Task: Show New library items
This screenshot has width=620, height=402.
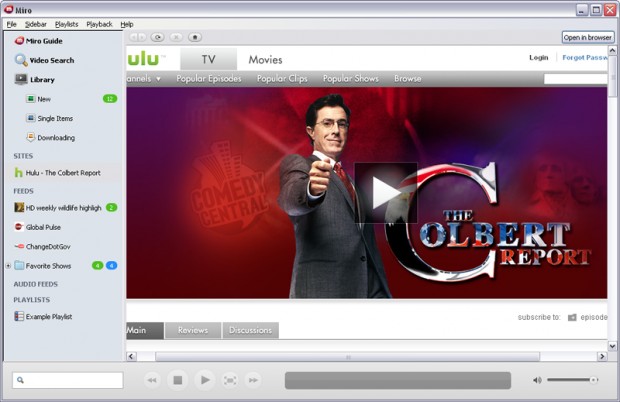Action: tap(39, 99)
